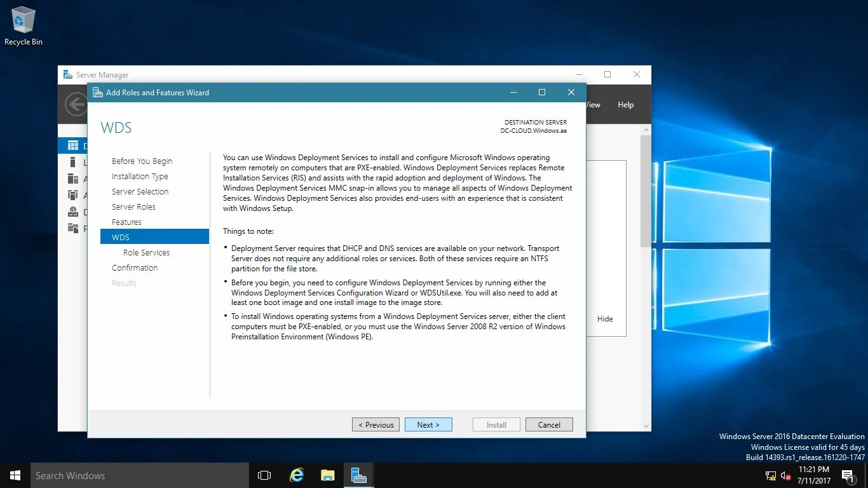Click the volume icon in the system tray

pos(785,475)
